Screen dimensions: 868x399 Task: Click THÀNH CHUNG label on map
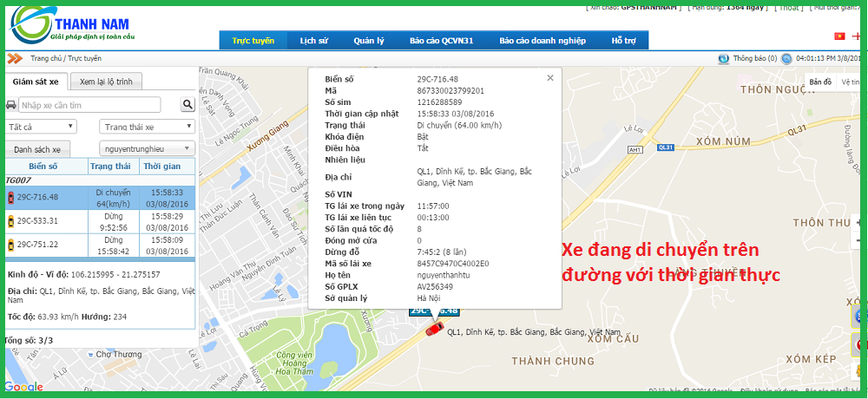point(553,362)
